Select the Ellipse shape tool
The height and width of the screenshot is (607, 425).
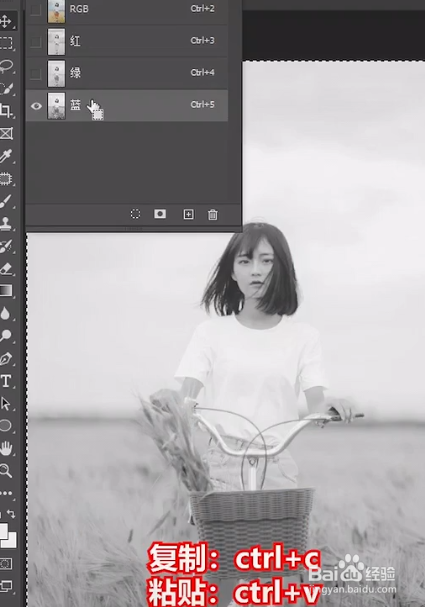[5, 426]
